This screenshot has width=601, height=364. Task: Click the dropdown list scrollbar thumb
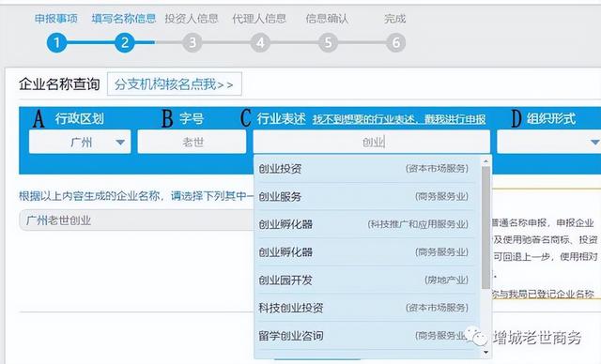point(486,227)
